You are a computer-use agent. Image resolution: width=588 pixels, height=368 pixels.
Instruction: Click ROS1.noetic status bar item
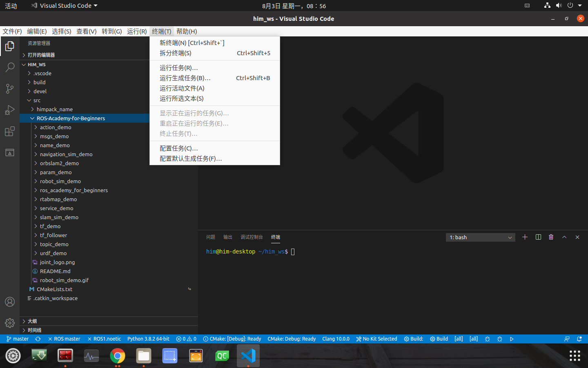pos(104,339)
